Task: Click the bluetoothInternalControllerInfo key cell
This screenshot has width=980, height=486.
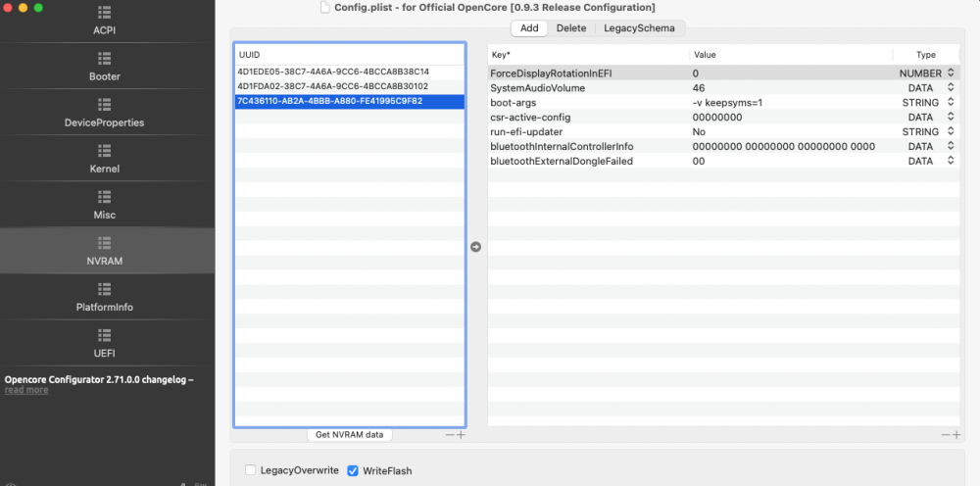Action: 562,146
